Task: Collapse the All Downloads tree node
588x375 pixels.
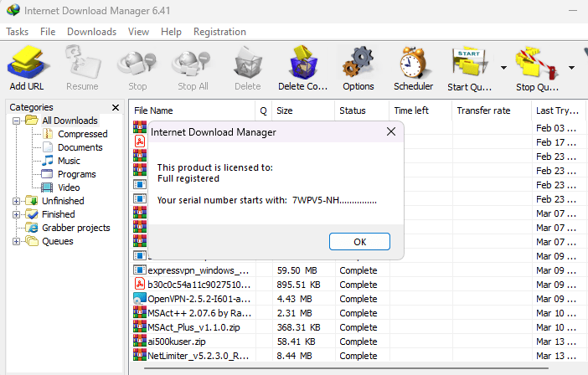Action: click(x=17, y=121)
